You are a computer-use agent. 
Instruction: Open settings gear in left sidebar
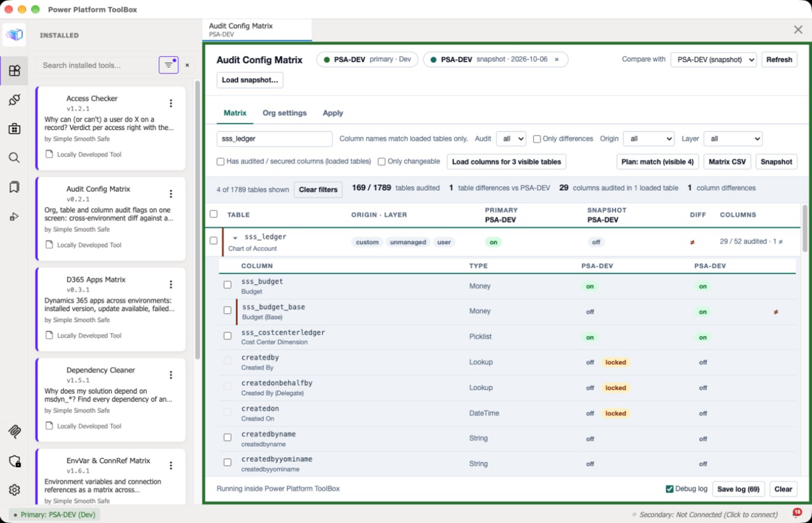tap(14, 490)
